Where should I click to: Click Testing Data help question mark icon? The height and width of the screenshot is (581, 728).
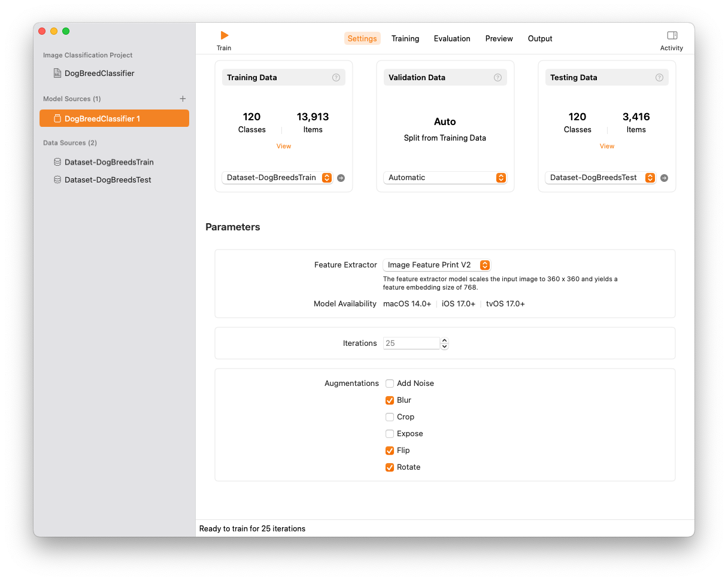pyautogui.click(x=659, y=78)
